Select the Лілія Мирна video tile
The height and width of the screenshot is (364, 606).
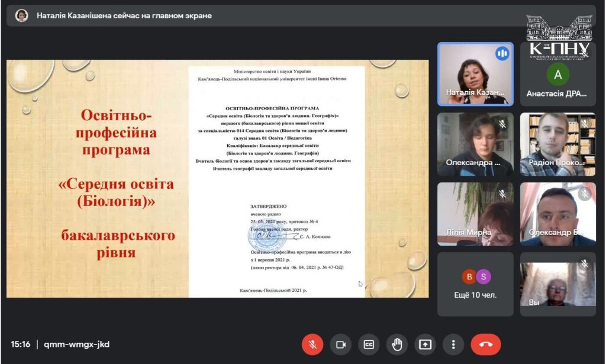[x=475, y=213]
